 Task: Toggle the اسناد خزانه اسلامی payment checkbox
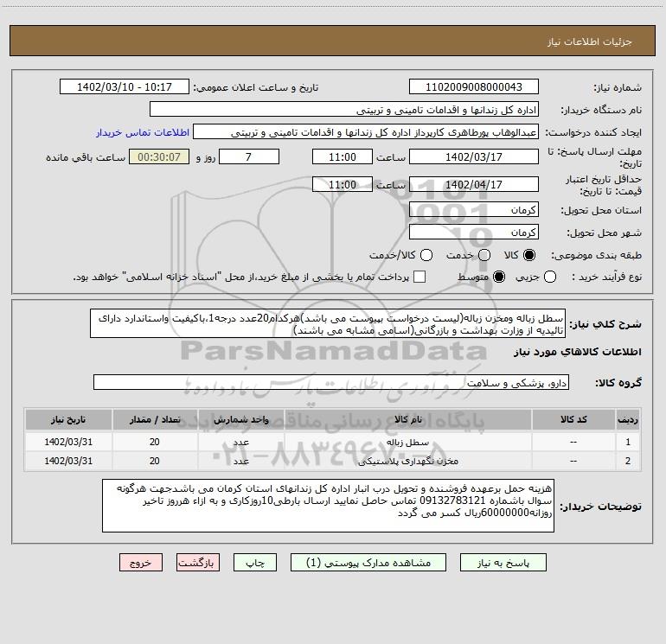pyautogui.click(x=419, y=277)
